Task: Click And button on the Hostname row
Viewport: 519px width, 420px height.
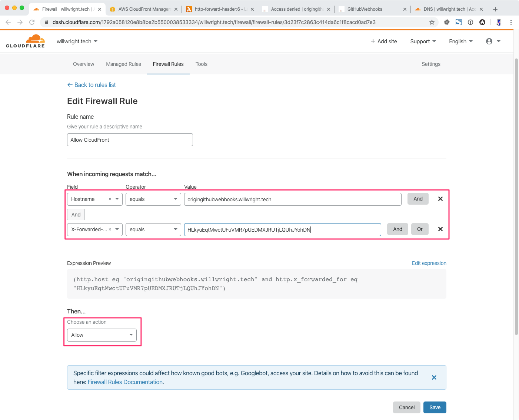Action: pos(418,199)
